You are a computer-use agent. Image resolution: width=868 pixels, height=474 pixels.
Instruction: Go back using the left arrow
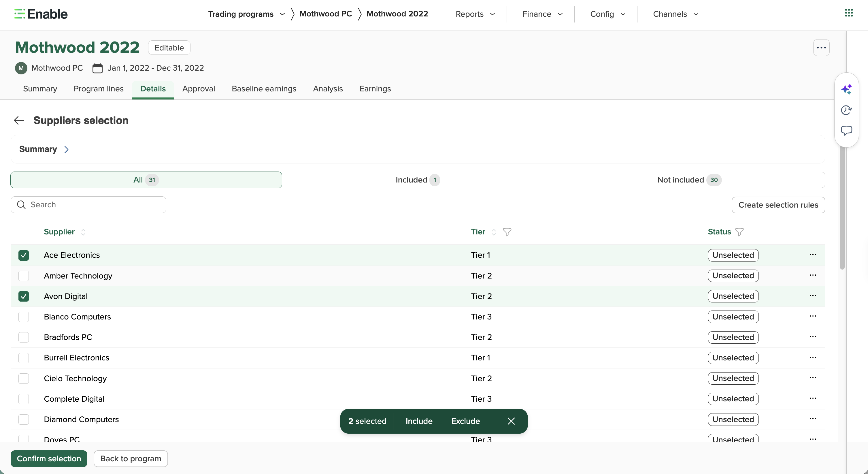19,120
